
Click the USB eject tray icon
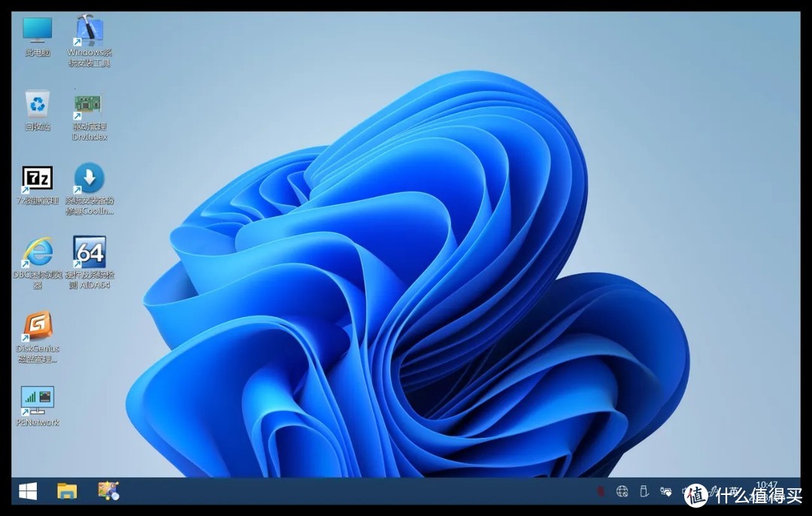click(x=644, y=491)
